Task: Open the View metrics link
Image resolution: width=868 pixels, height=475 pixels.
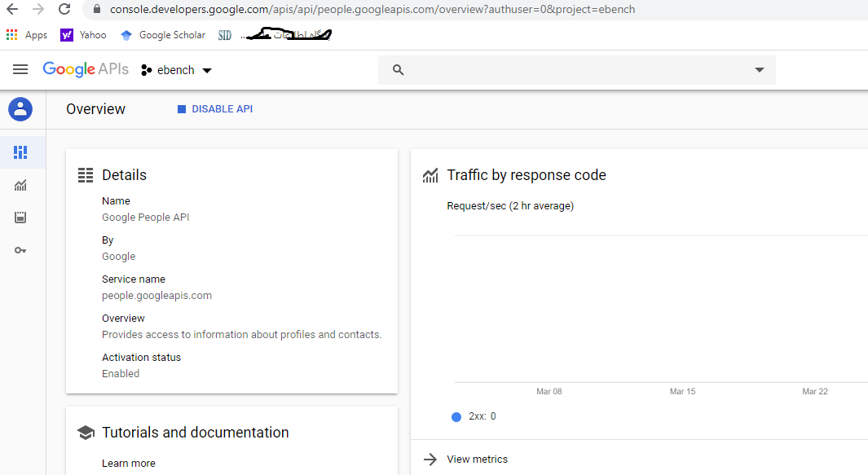Action: pyautogui.click(x=477, y=459)
